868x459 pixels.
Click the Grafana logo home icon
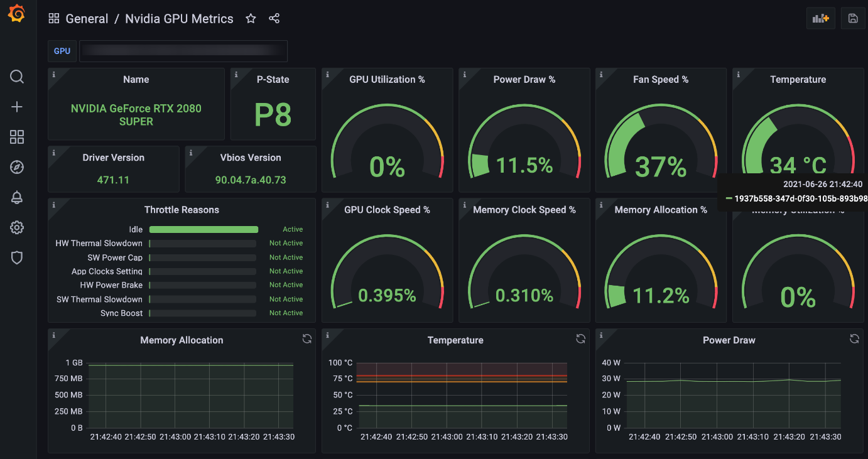(17, 14)
